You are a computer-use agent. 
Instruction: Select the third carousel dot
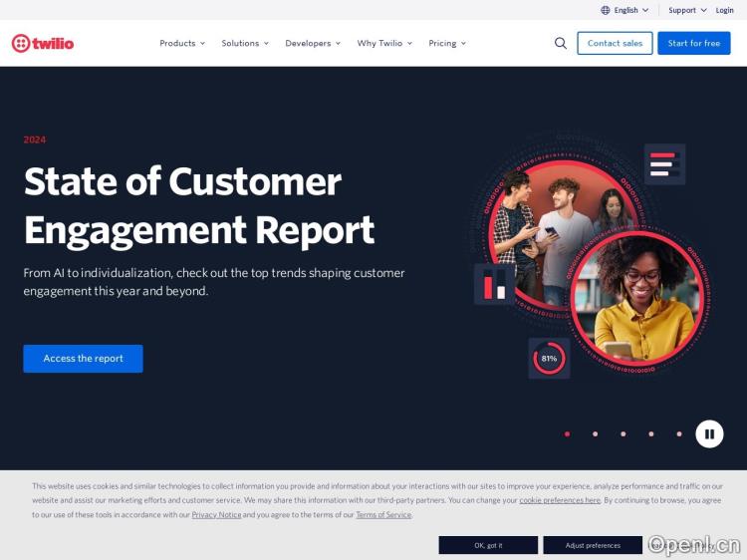click(623, 434)
